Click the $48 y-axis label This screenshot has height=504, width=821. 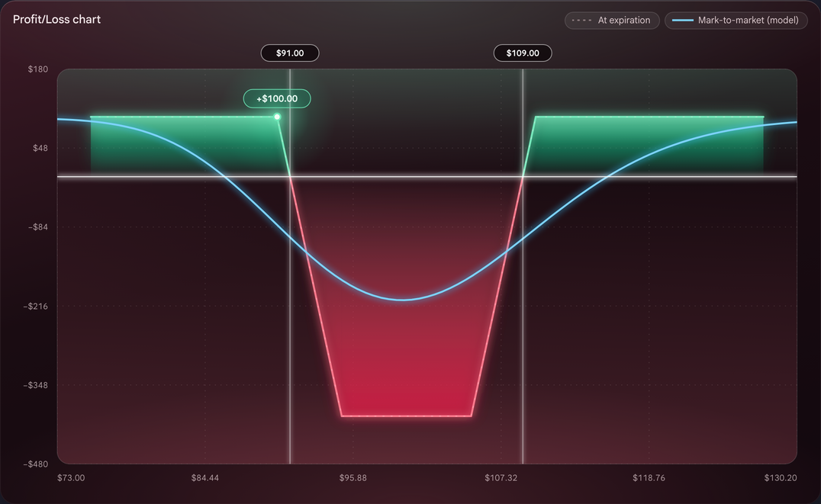[40, 148]
